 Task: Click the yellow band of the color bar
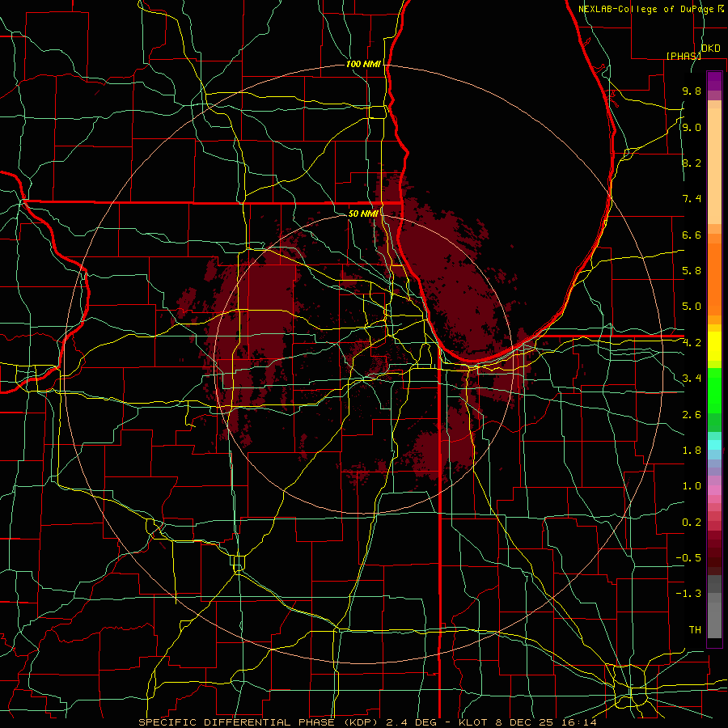[714, 346]
